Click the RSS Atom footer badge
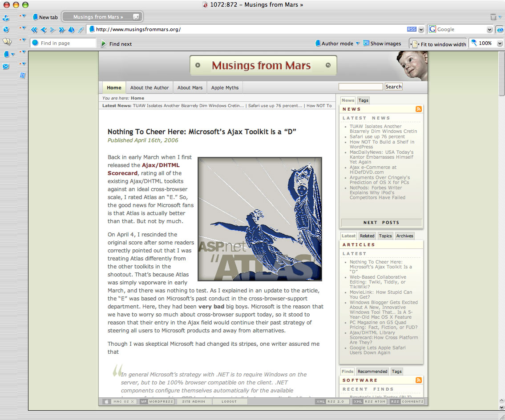 pos(370,401)
